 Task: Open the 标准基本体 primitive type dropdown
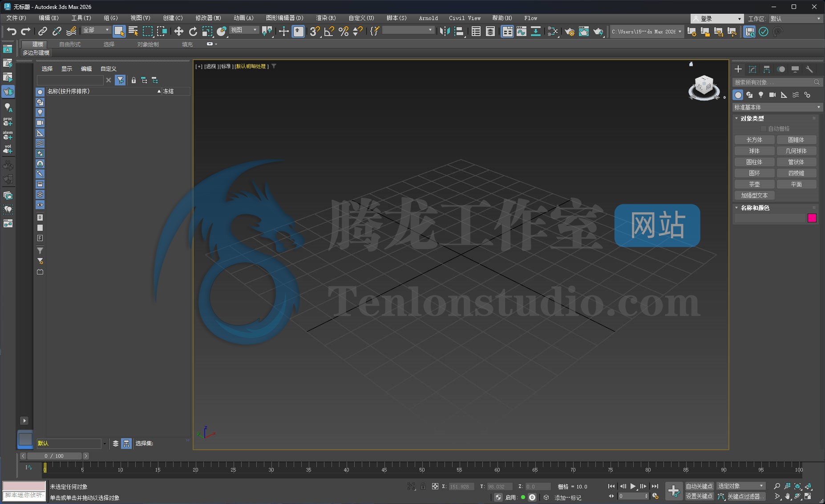777,107
